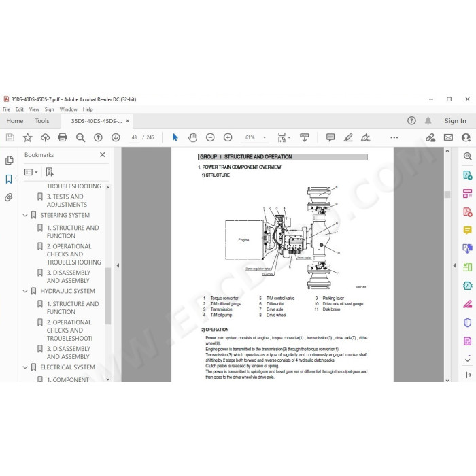Open the File menu
The height and width of the screenshot is (476, 476).
coord(6,109)
